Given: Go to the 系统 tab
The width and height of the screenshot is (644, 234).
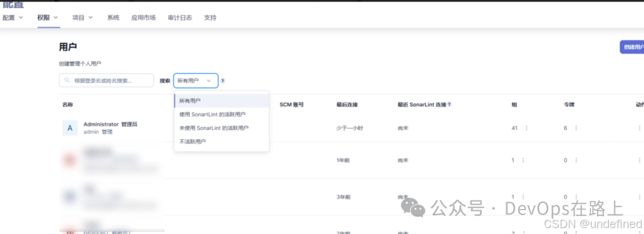Looking at the screenshot, I should [x=113, y=18].
